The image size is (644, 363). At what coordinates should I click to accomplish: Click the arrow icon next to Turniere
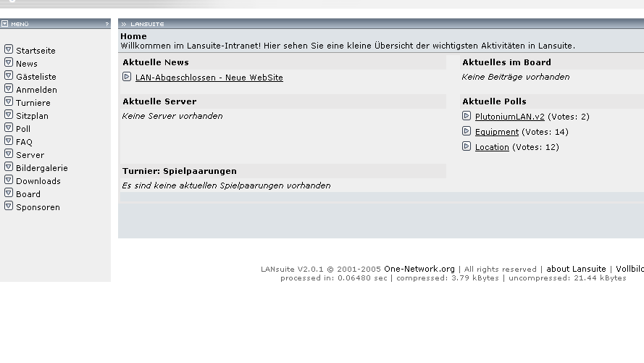[x=9, y=102]
